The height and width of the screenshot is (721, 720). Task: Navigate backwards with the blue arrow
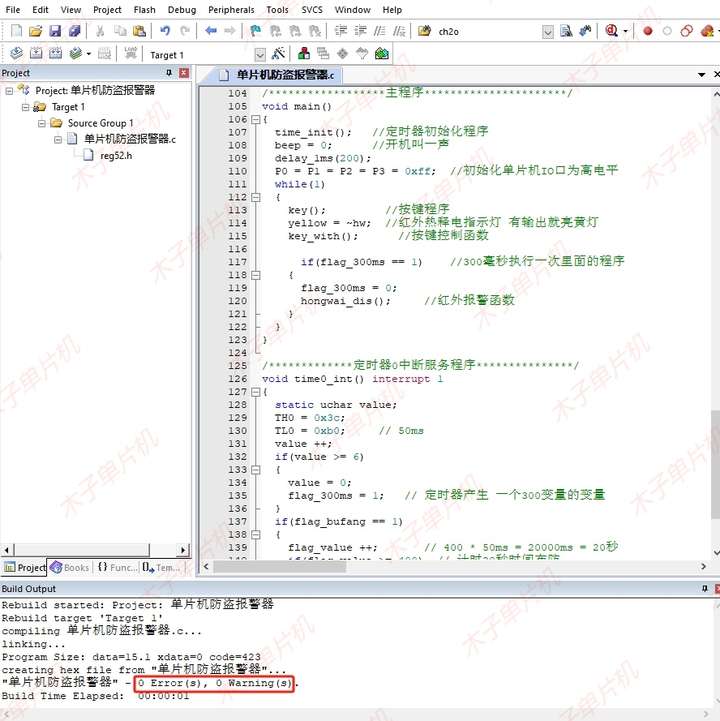(x=211, y=31)
